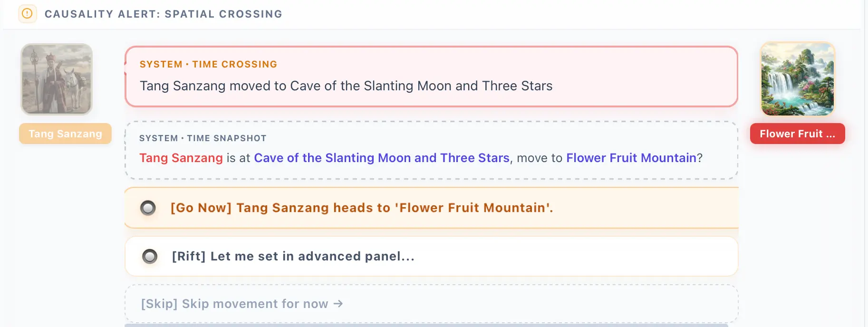Click the System Time Crossing message card
This screenshot has height=327, width=868.
click(432, 77)
